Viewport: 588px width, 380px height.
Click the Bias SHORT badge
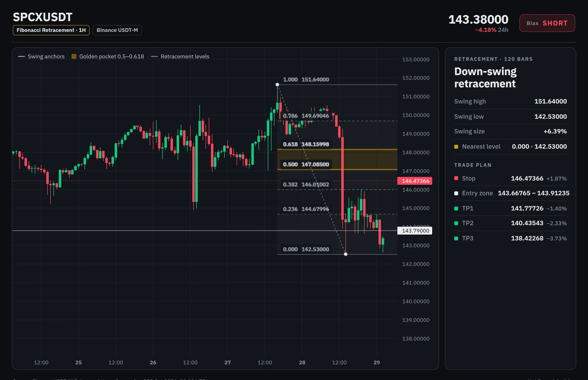(547, 23)
